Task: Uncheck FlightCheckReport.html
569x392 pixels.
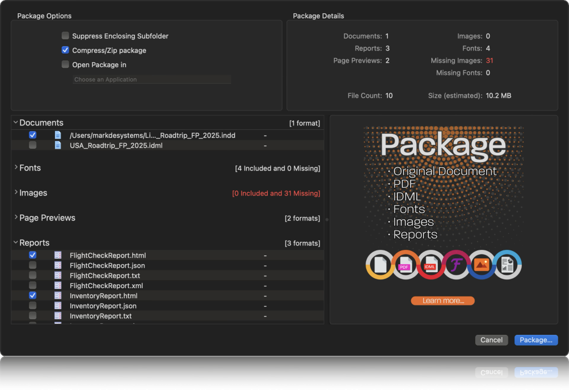Action: point(33,255)
